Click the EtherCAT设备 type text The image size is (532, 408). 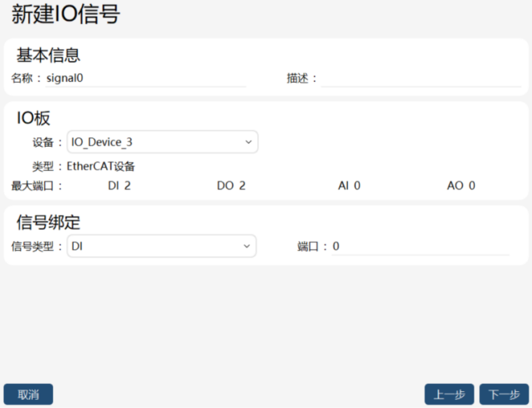click(x=101, y=166)
